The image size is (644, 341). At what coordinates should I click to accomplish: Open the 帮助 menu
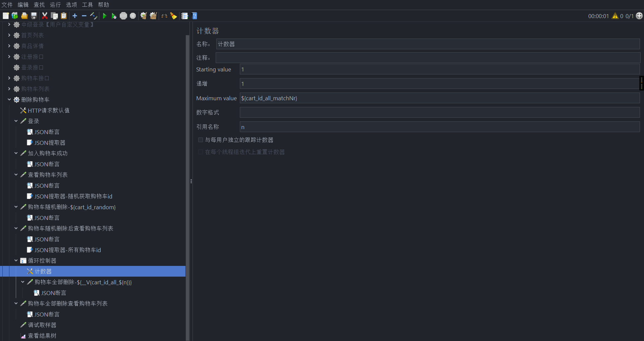click(x=104, y=5)
